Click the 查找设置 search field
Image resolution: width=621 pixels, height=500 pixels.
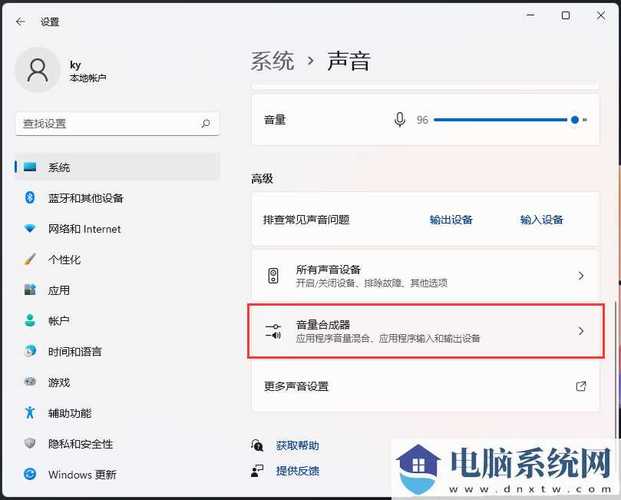point(105,124)
